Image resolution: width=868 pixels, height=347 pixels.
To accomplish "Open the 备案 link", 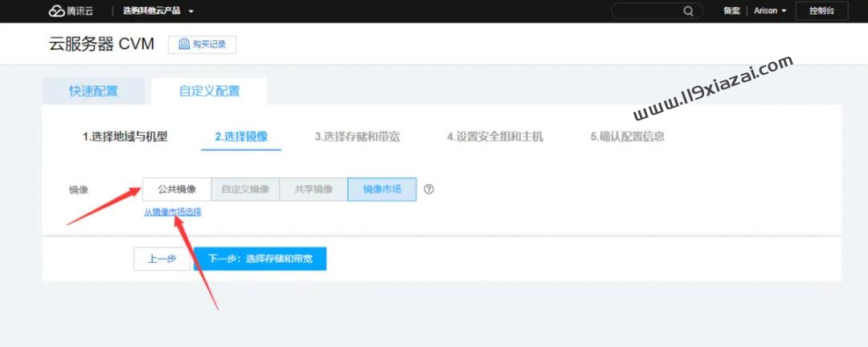I will (x=731, y=11).
